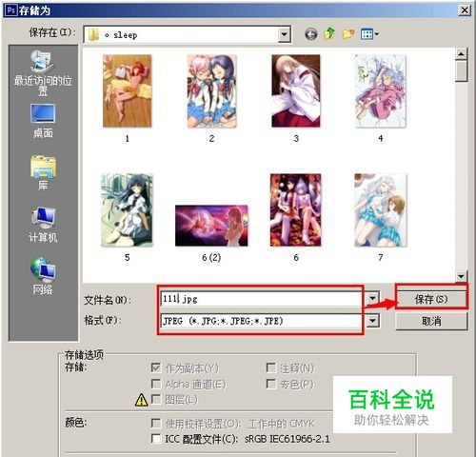476x457 pixels.
Task: Click the warning icon beside 图层
Action: point(141,400)
